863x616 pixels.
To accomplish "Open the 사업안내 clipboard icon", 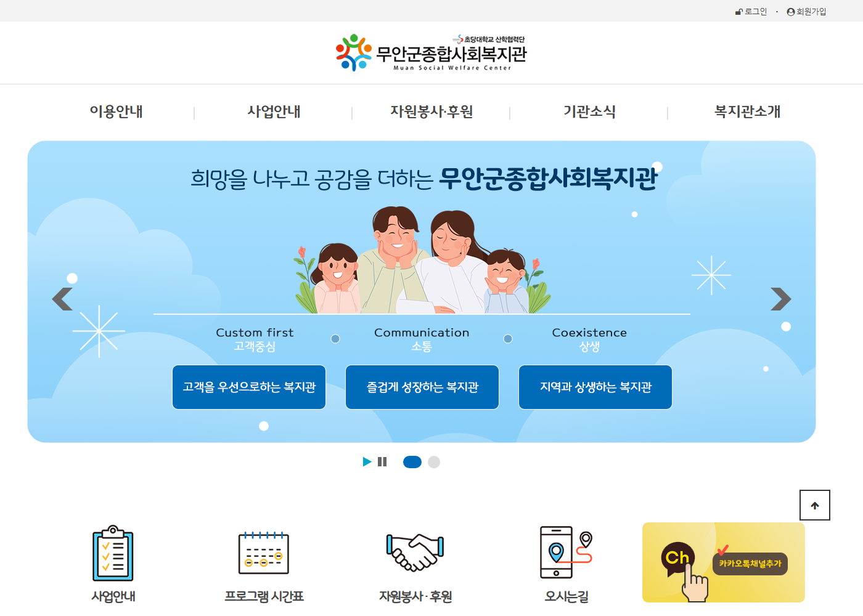I will pos(113,553).
